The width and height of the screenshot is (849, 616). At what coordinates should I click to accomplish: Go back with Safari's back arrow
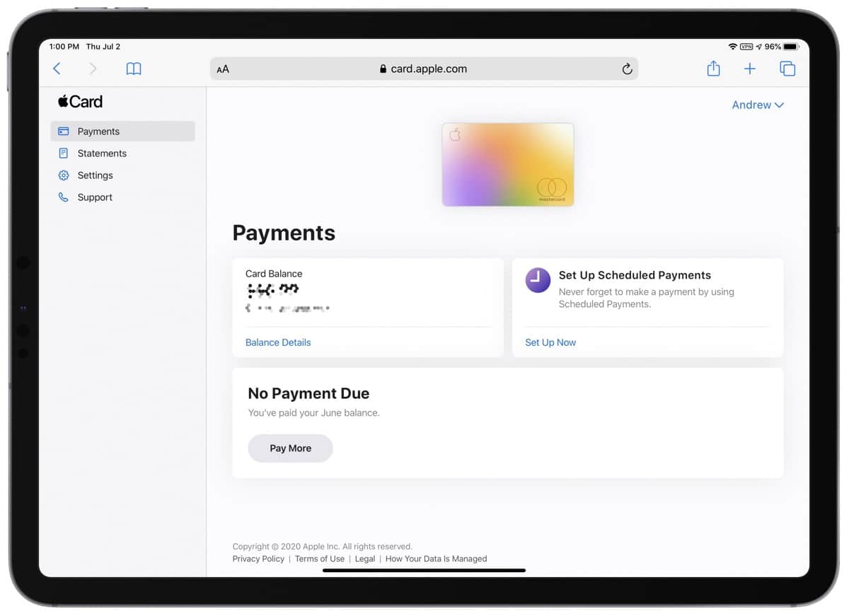57,69
